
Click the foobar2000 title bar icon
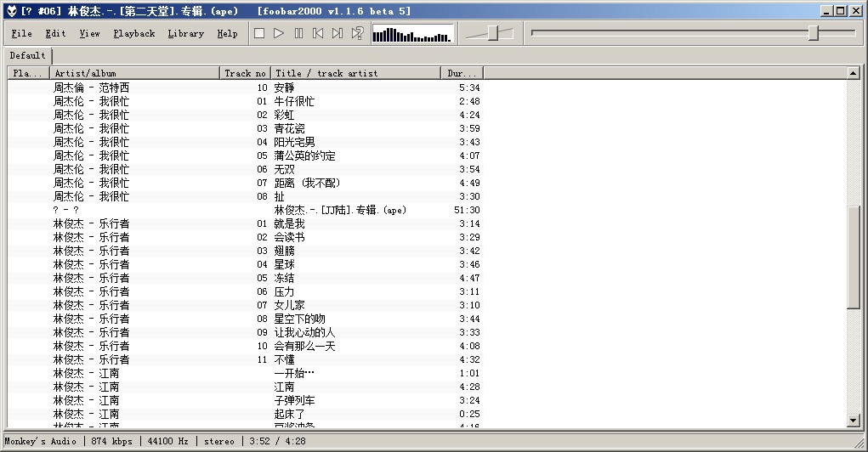12,10
